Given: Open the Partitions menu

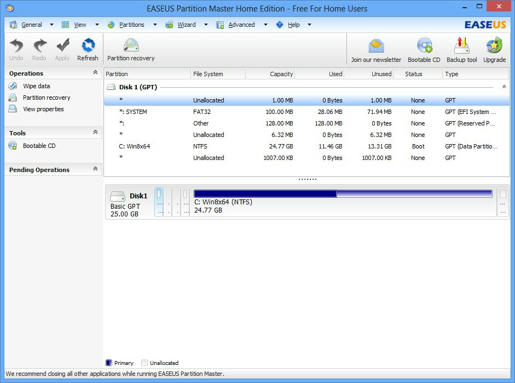Looking at the screenshot, I should 132,25.
